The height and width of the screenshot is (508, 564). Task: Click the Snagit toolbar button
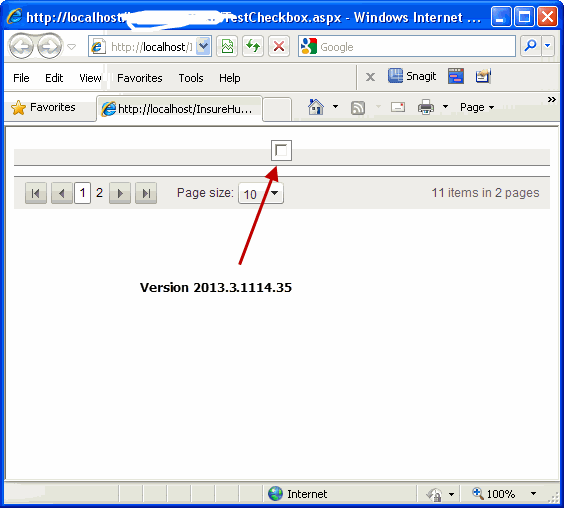(412, 76)
